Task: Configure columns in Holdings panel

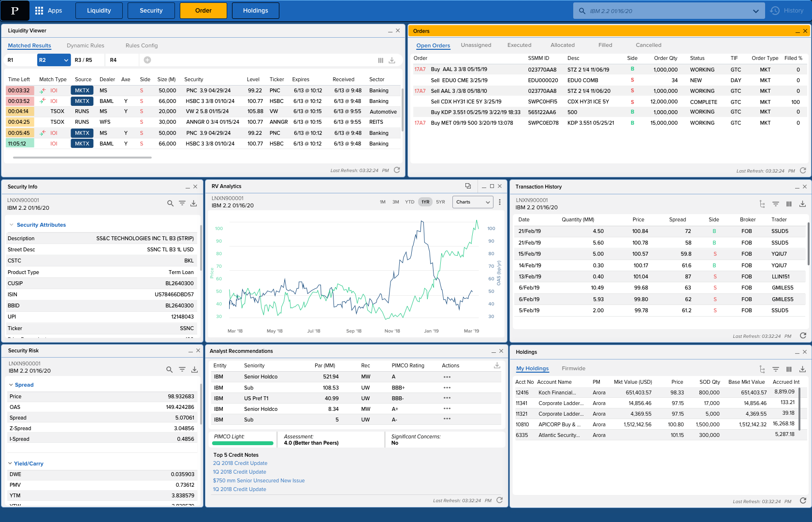Action: pos(789,369)
